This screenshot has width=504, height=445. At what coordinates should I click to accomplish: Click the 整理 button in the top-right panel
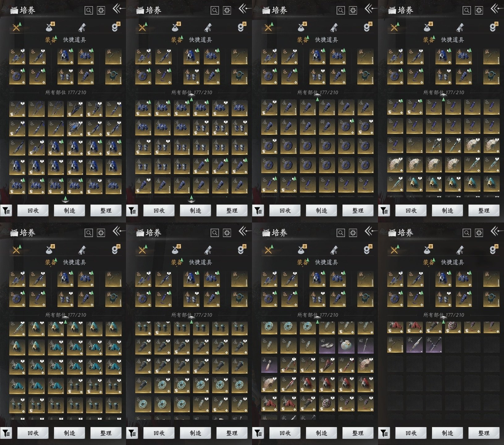[484, 211]
